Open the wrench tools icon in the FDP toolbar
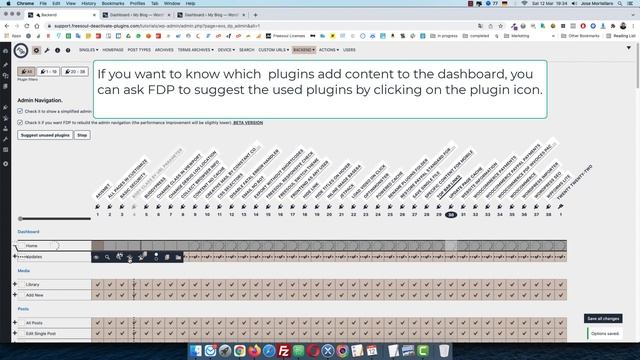The image size is (640, 360). 47,50
